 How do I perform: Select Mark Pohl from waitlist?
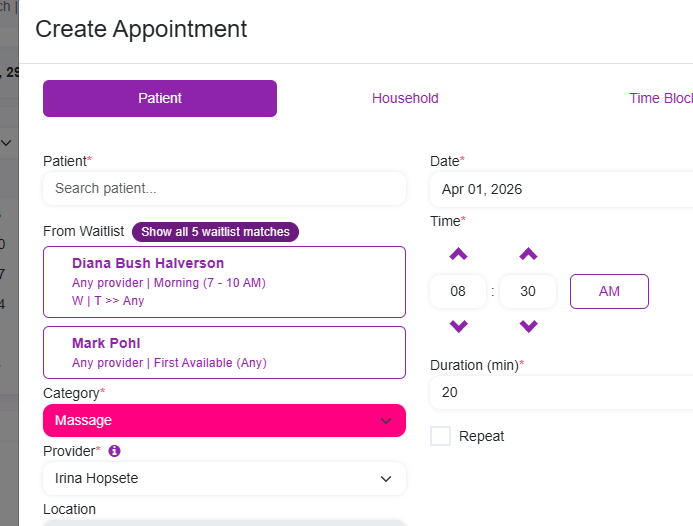pos(224,352)
